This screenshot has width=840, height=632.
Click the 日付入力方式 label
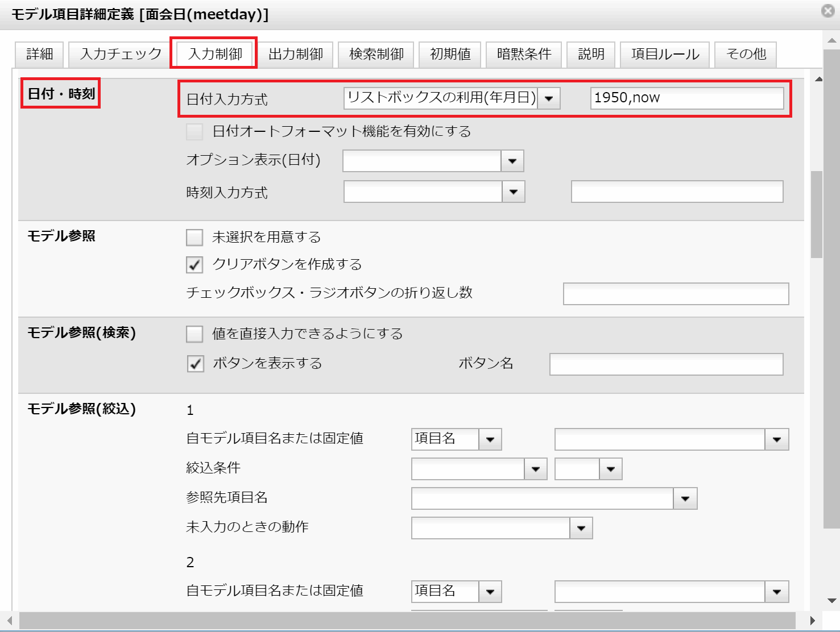coord(227,99)
